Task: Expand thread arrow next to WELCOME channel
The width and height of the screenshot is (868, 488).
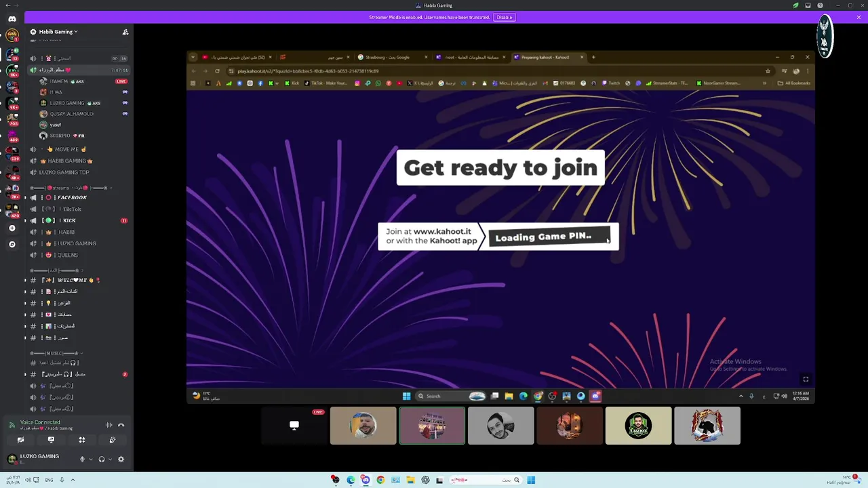Action: [x=26, y=280]
